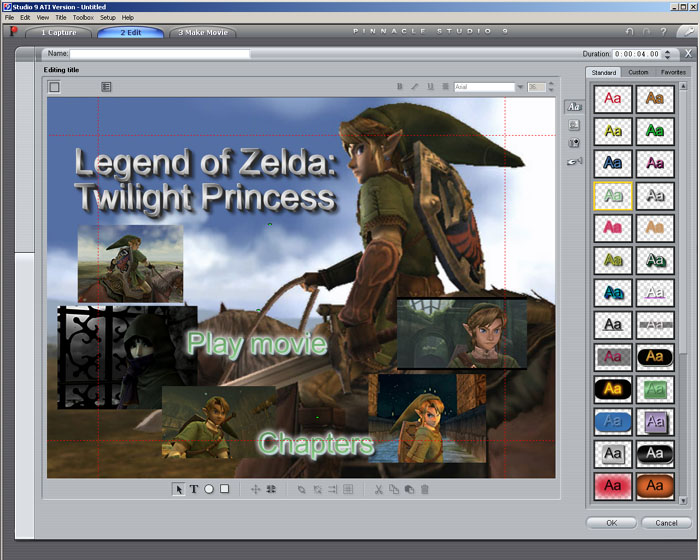
Task: Click the styles list scroll-down arrow
Action: click(x=683, y=501)
